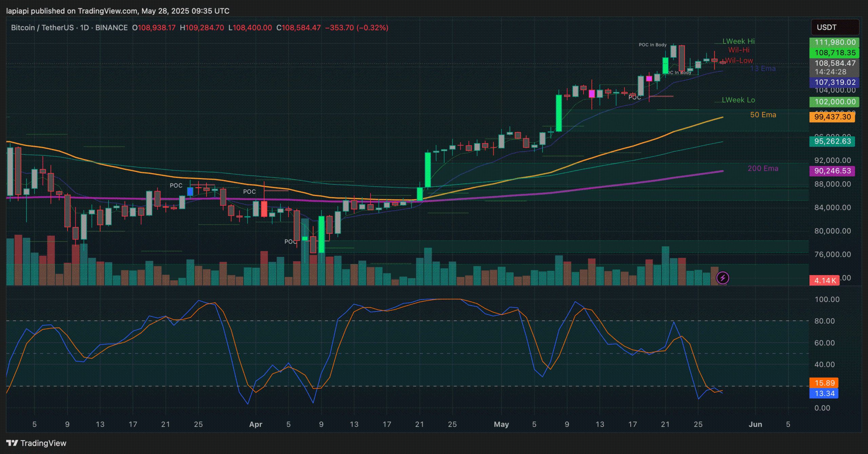Click the purple lightning bolt icon

pyautogui.click(x=723, y=278)
